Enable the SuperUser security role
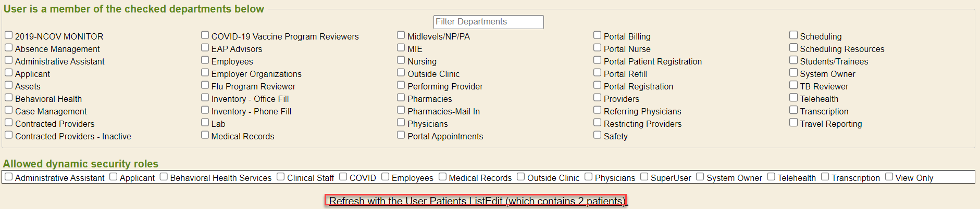This screenshot has height=209, width=980. pos(644,177)
